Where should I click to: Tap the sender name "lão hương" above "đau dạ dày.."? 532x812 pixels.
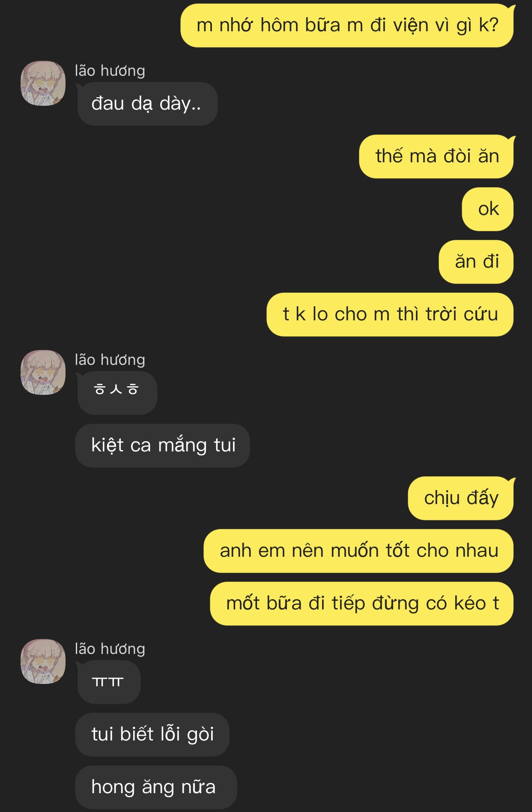pyautogui.click(x=110, y=71)
